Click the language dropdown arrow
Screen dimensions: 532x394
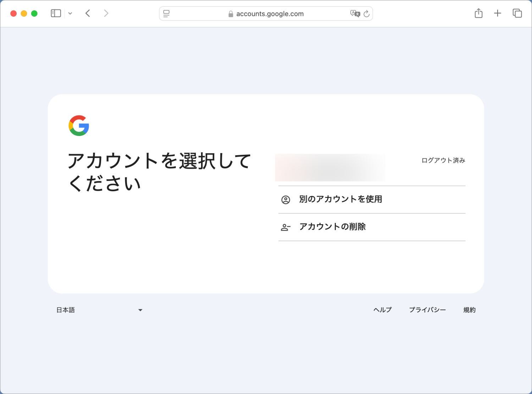click(x=140, y=310)
